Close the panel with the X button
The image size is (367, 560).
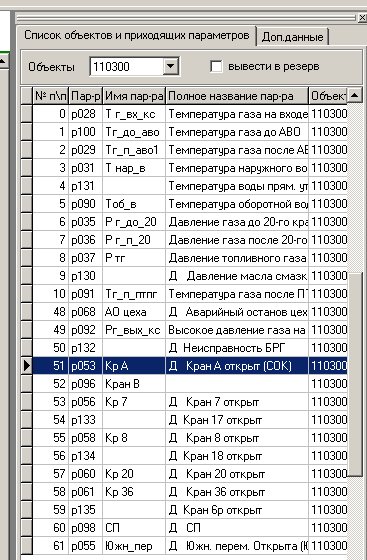click(362, 18)
